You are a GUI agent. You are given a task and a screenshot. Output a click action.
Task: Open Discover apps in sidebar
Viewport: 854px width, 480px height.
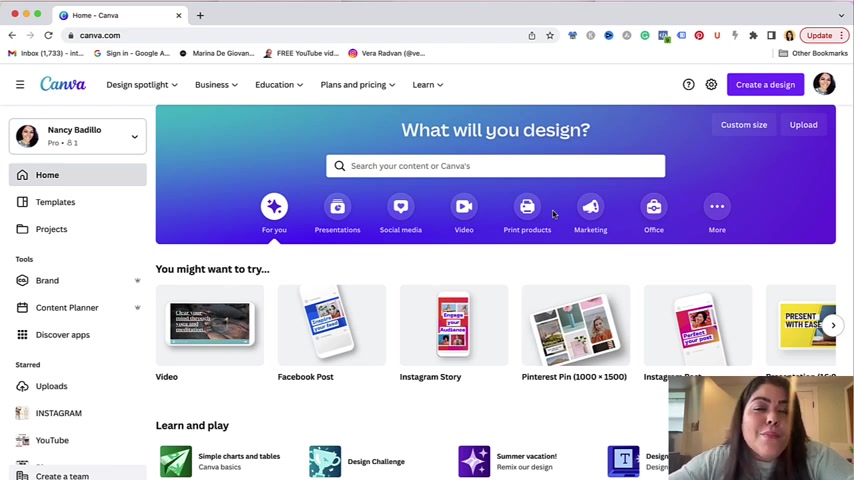point(77,335)
